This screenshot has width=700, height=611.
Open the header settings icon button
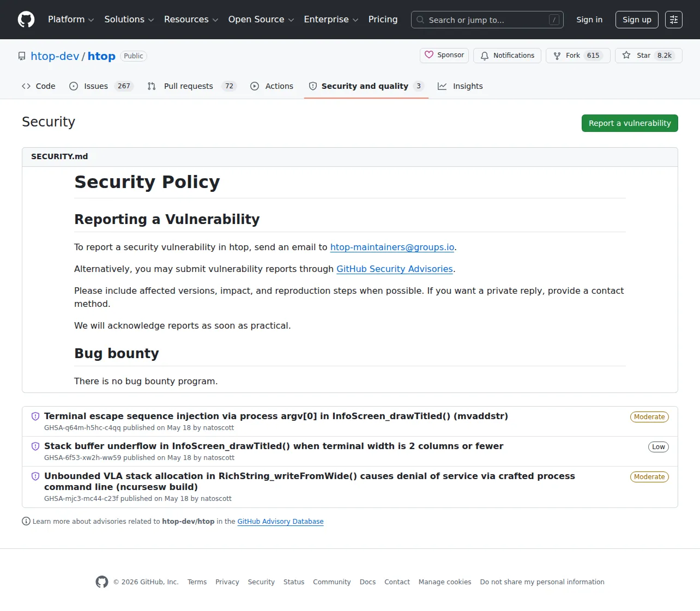point(674,20)
